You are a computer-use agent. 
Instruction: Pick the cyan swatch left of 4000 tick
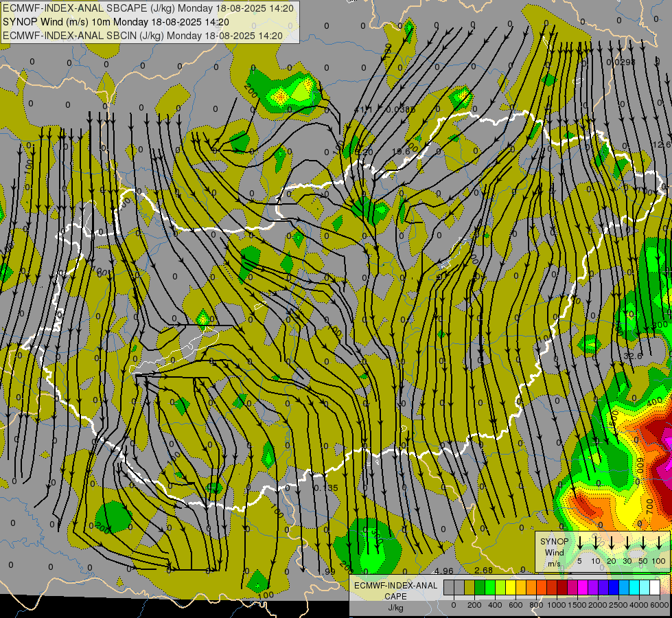click(634, 588)
